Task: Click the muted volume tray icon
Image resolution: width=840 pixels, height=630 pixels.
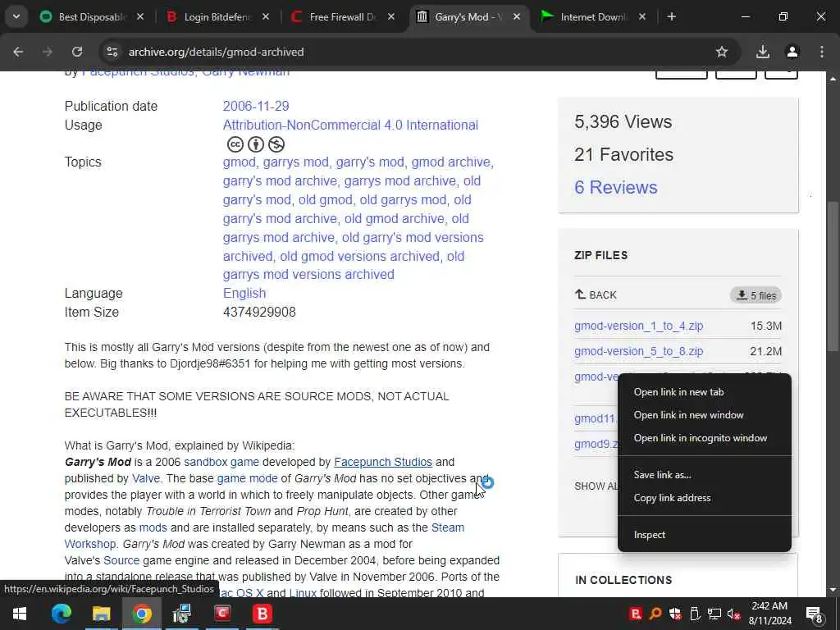Action: [x=733, y=614]
